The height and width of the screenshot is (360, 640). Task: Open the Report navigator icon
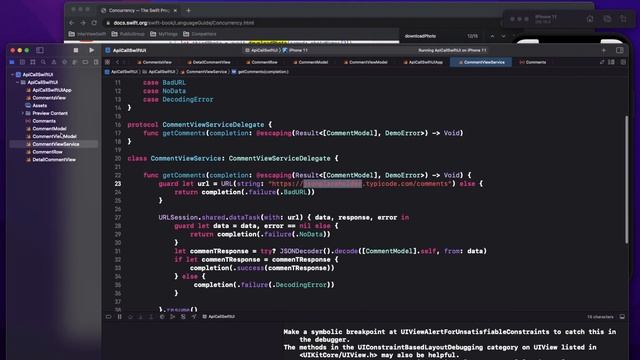click(96, 62)
